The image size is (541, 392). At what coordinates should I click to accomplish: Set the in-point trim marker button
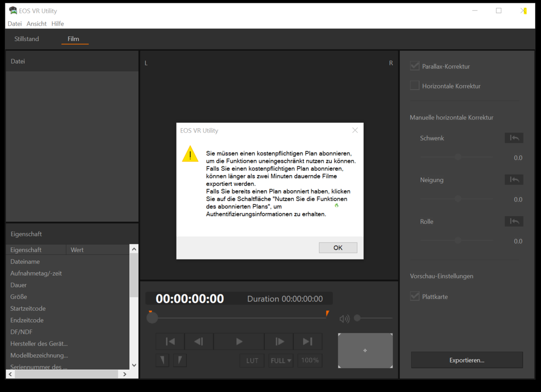tap(162, 360)
